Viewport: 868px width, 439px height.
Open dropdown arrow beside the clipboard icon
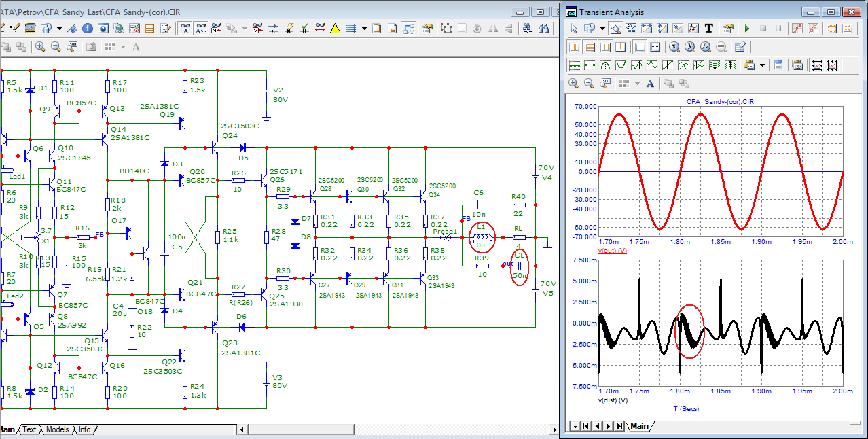(762, 65)
